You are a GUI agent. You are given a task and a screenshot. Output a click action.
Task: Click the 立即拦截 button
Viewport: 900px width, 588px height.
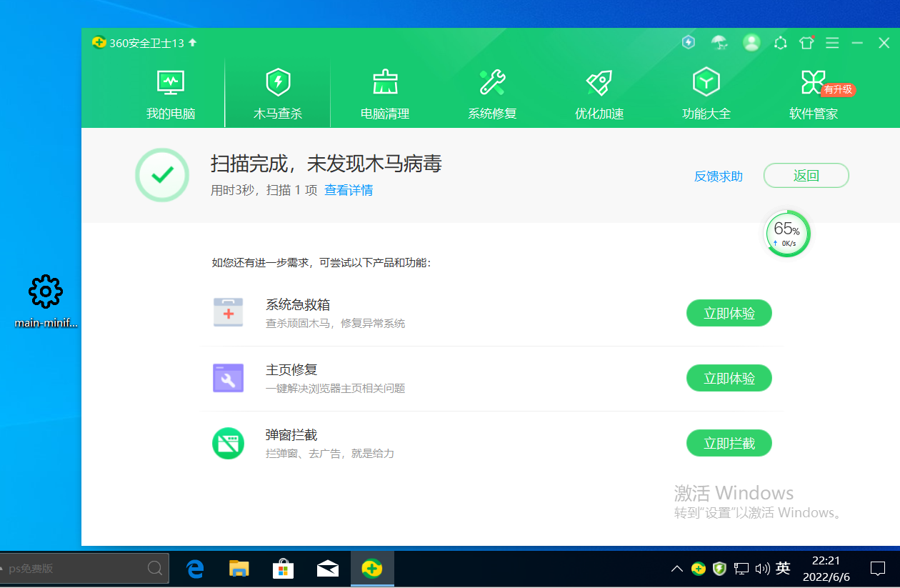(x=729, y=443)
